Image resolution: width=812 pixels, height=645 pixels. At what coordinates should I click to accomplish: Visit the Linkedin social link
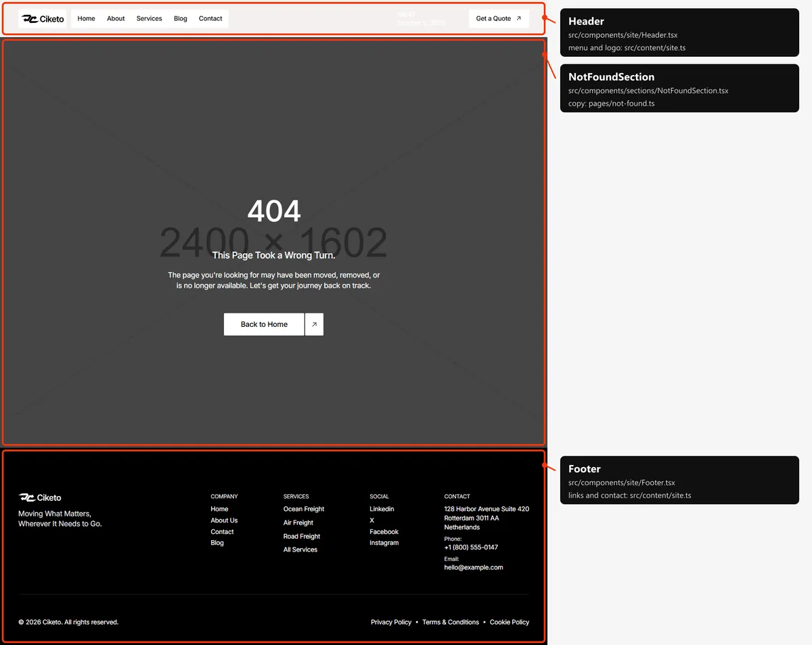coord(382,509)
